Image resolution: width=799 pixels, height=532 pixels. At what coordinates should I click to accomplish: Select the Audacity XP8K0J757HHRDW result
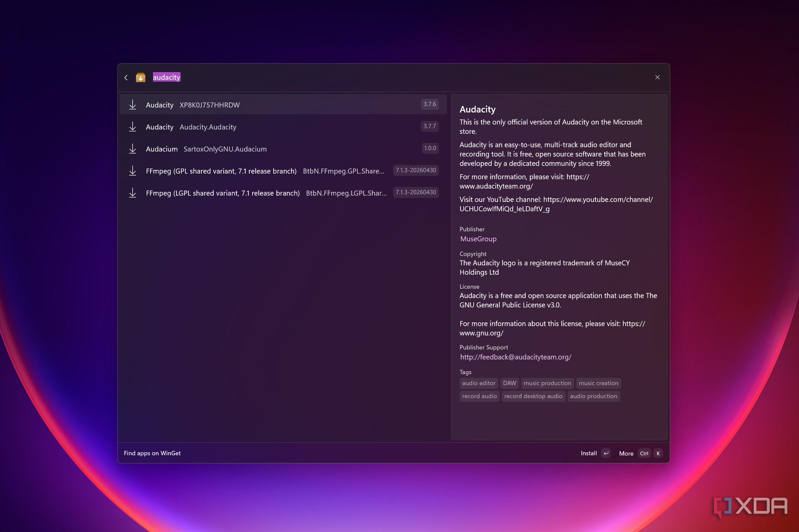point(283,104)
